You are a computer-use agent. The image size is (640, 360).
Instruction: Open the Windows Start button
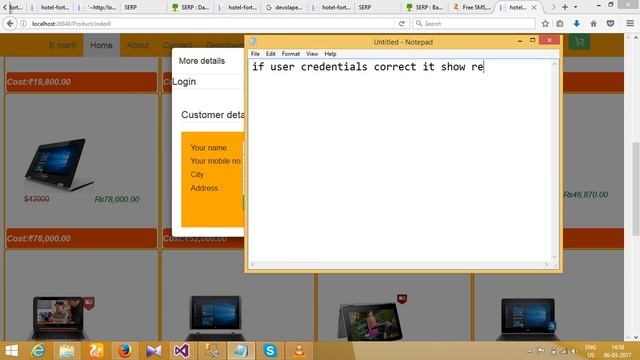[x=12, y=351]
